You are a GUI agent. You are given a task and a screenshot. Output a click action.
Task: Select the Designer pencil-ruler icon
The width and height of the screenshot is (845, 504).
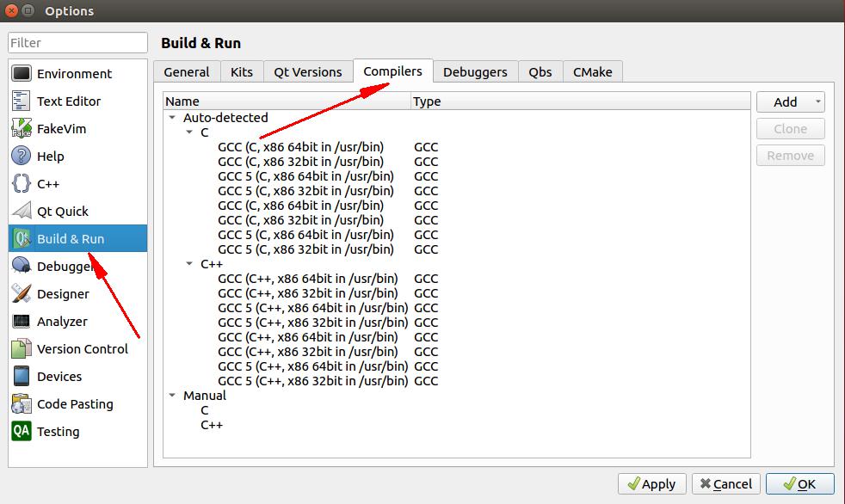coord(22,293)
